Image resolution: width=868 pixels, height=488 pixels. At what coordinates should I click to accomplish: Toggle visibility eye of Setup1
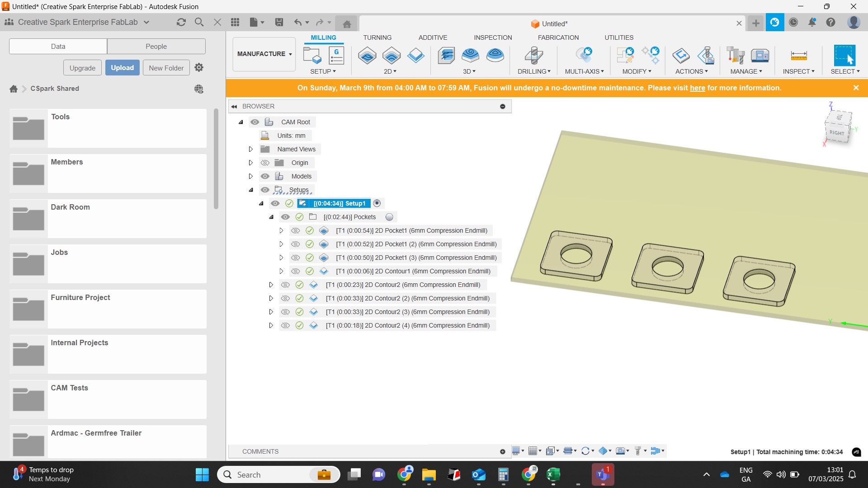[275, 203]
